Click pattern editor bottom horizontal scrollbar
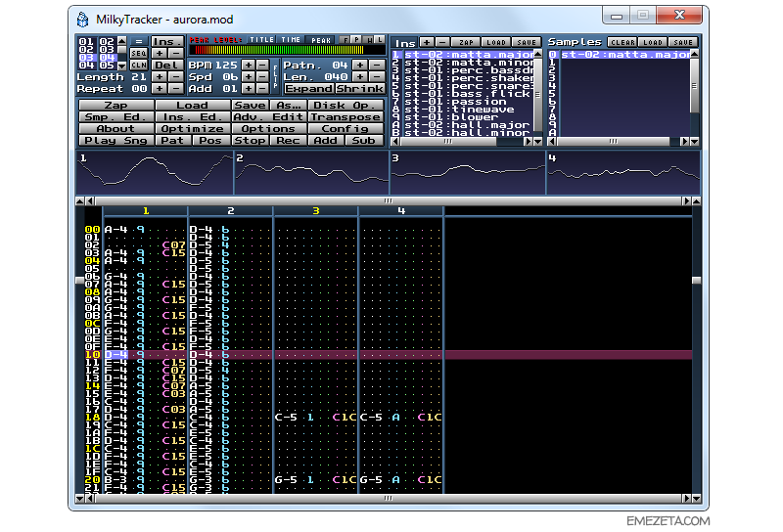The width and height of the screenshot is (783, 532). coord(388,498)
